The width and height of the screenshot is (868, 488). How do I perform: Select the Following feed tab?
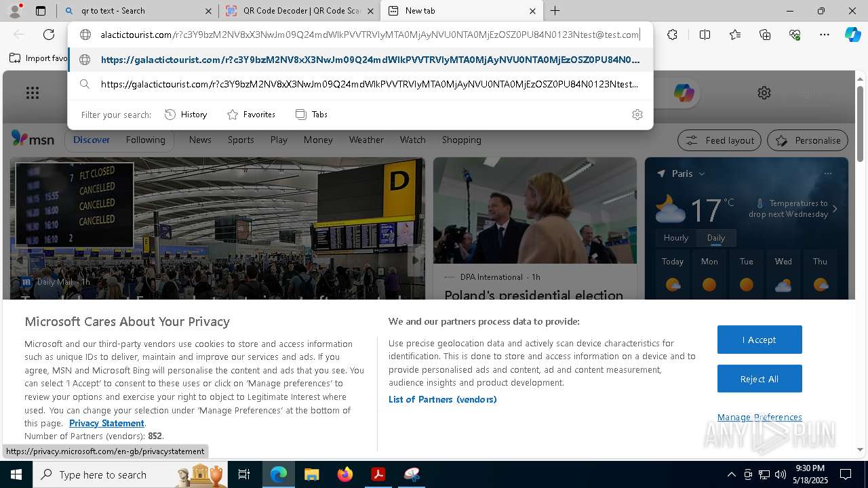tap(145, 140)
